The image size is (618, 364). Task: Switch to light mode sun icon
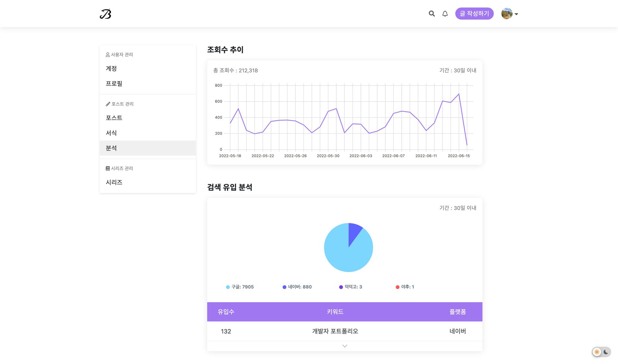[x=597, y=352]
